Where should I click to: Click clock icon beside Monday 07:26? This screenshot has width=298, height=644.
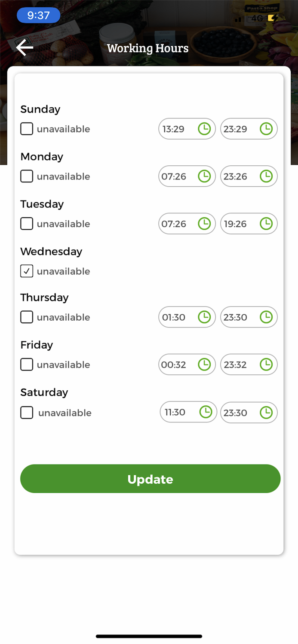click(204, 176)
